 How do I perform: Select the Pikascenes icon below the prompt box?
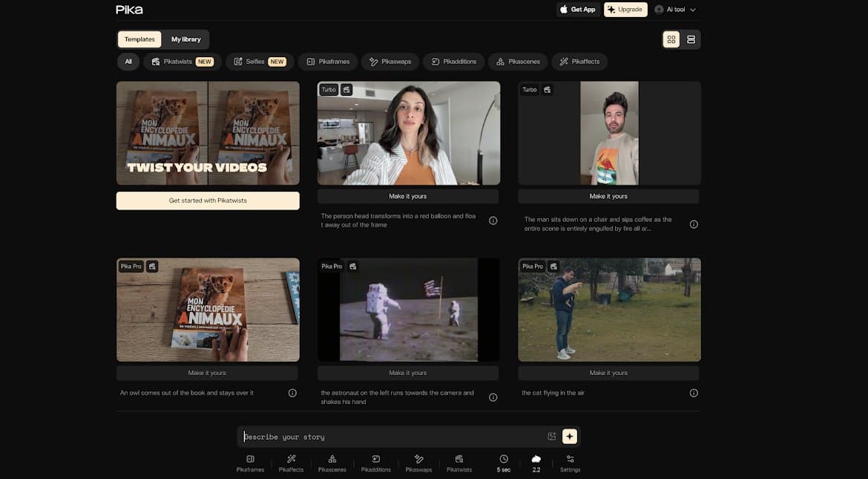pyautogui.click(x=332, y=462)
